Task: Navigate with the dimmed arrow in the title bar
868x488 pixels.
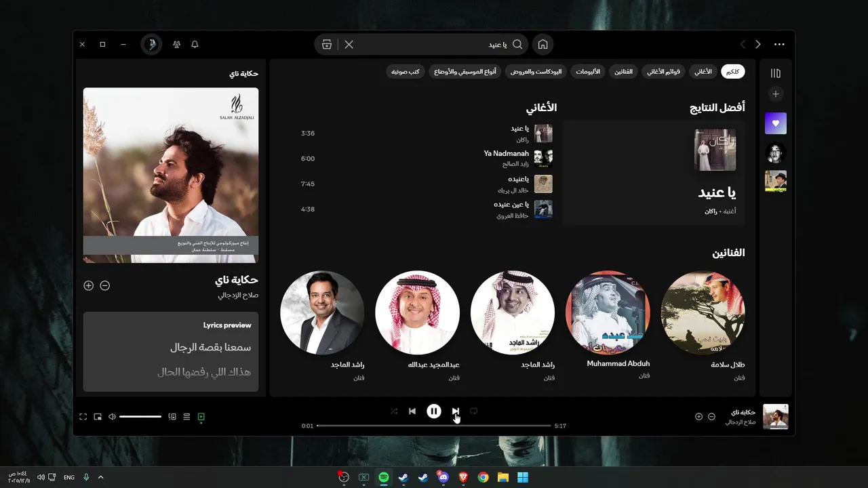Action: (743, 44)
